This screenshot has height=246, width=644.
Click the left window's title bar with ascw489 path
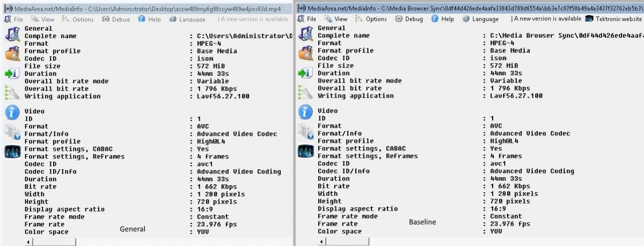coord(147,9)
